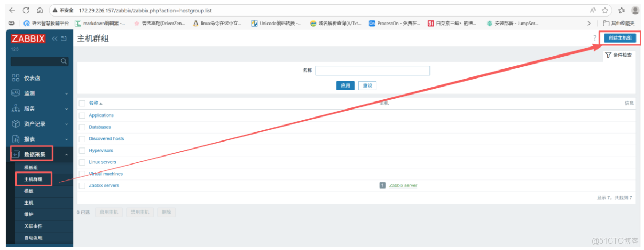Click the not-secure warning icon in address bar
The height and width of the screenshot is (250, 644).
55,10
